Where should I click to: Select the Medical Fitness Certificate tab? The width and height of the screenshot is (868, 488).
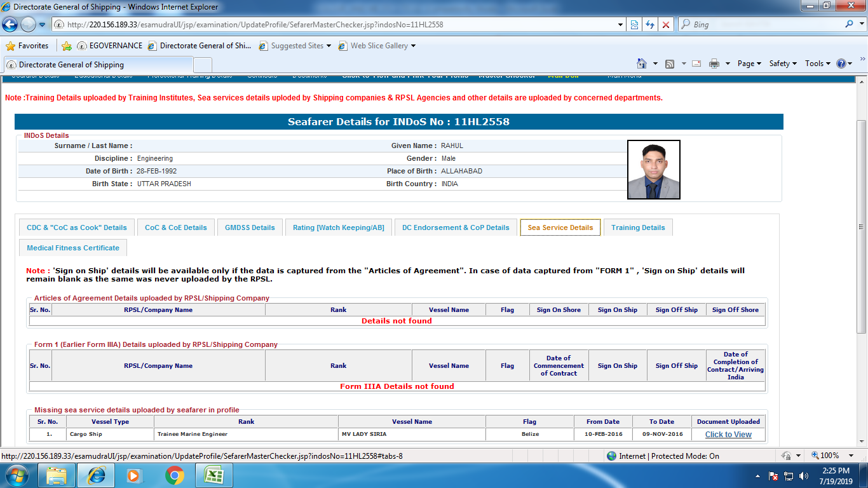click(73, 248)
